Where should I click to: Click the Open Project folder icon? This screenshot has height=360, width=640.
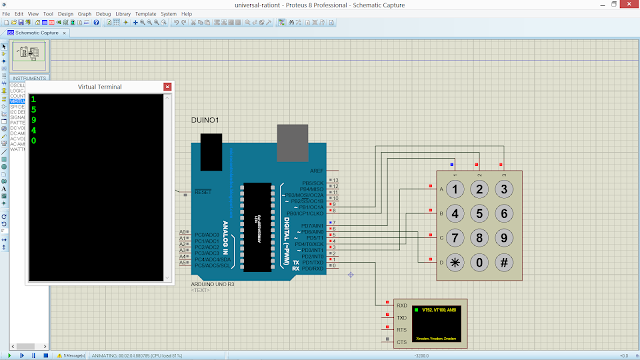(x=13, y=22)
